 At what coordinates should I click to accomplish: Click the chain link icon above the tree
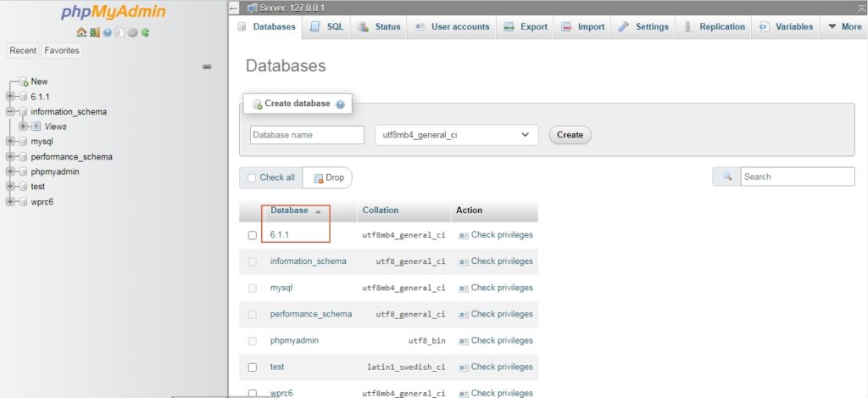pyautogui.click(x=207, y=66)
